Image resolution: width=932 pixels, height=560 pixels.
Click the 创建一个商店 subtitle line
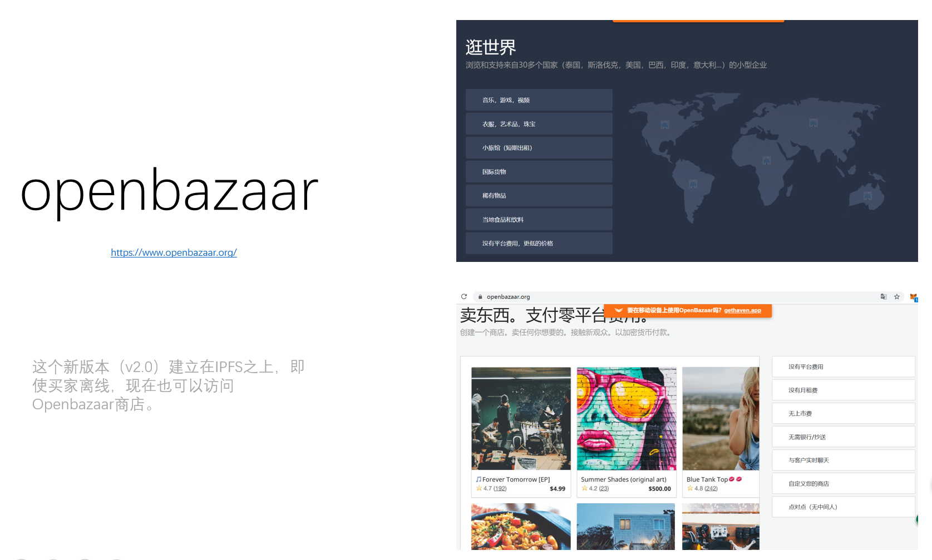coord(566,333)
